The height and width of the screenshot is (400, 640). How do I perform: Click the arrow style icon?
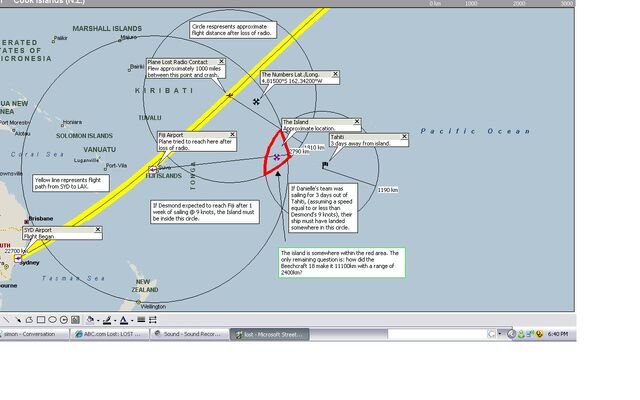(x=153, y=320)
